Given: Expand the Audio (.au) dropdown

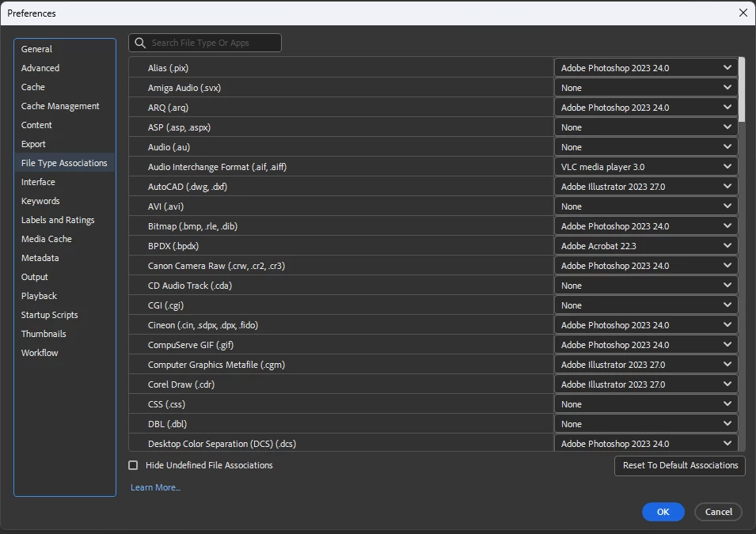Looking at the screenshot, I should point(646,147).
